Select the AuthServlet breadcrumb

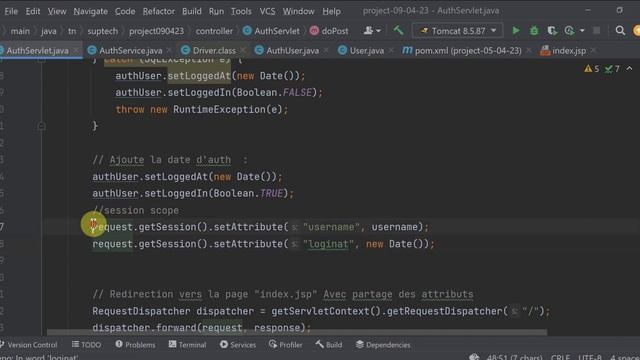click(x=271, y=31)
